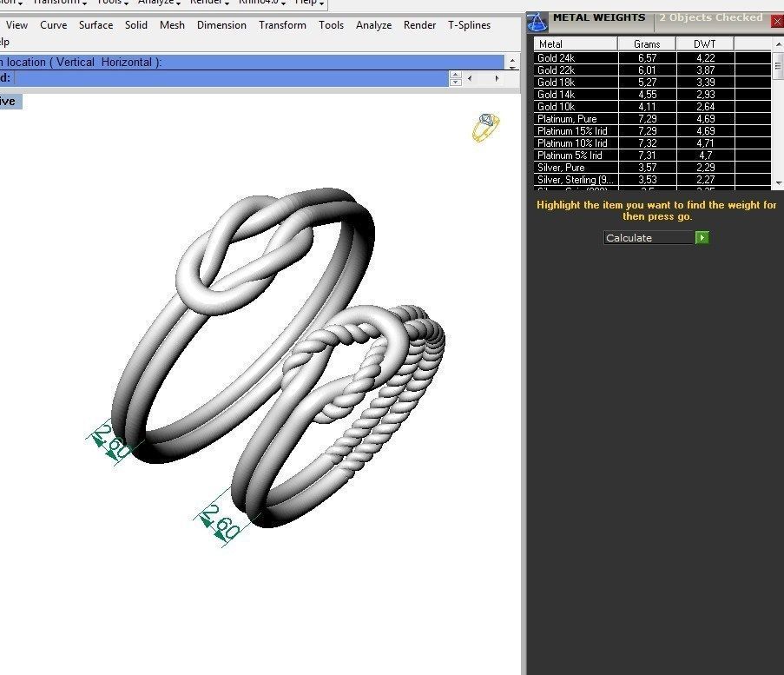
Task: Open the Curve menu
Action: coord(54,25)
